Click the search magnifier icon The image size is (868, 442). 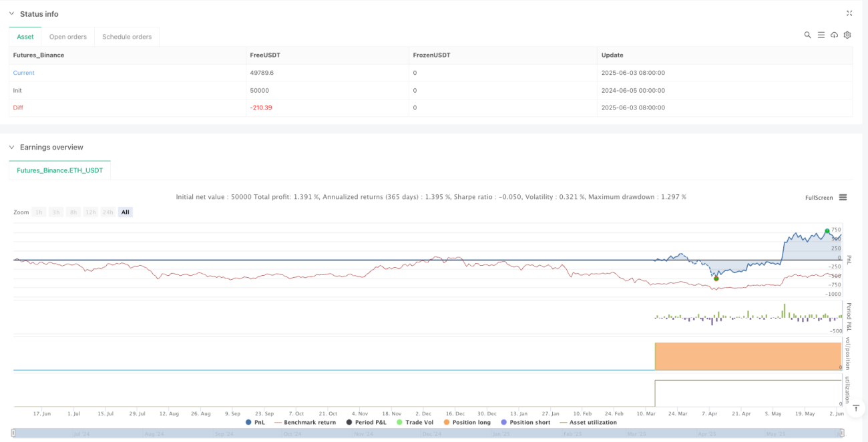tap(807, 35)
